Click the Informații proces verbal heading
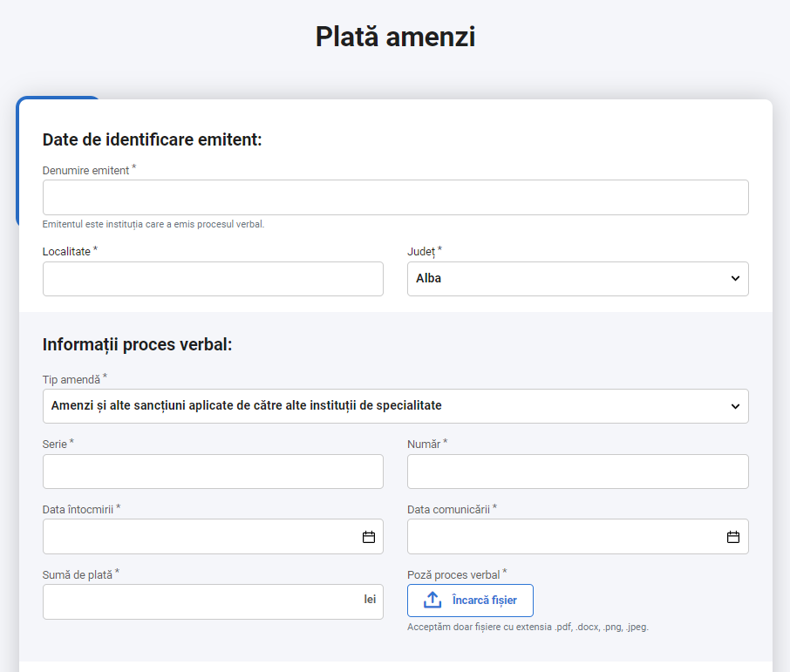Viewport: 790px width, 672px height. click(x=137, y=344)
